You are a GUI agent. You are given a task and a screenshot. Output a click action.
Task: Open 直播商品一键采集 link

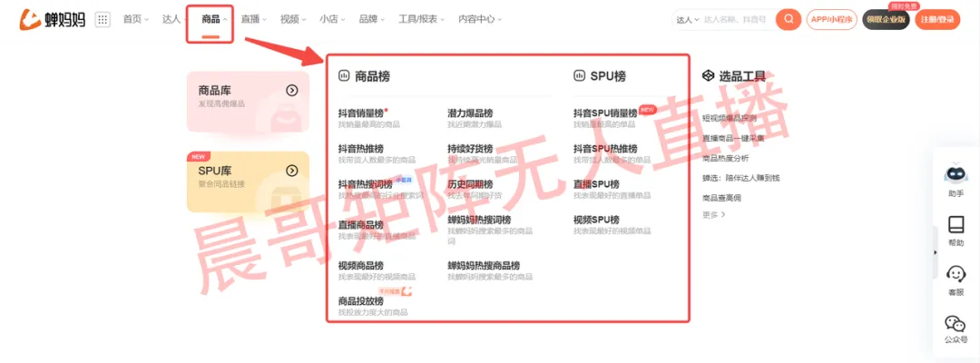(x=733, y=138)
